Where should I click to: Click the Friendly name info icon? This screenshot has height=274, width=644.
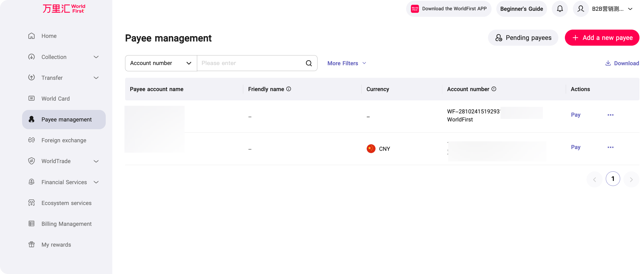pyautogui.click(x=289, y=89)
